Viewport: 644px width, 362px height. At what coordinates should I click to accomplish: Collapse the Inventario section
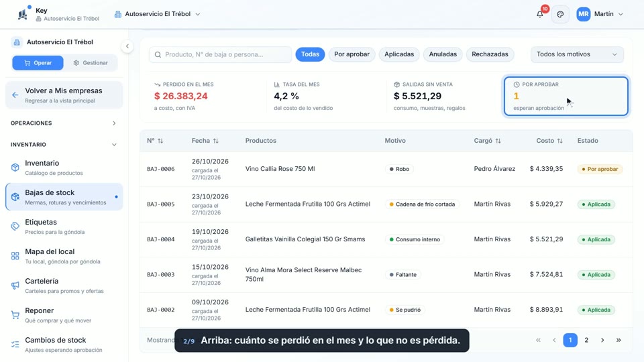(63, 145)
